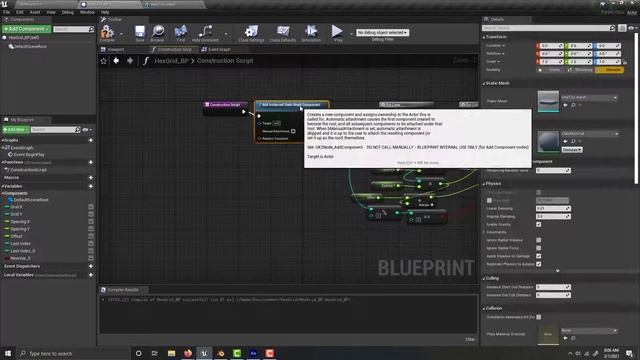
Task: Open File Explorer from the taskbar
Action: point(171,353)
